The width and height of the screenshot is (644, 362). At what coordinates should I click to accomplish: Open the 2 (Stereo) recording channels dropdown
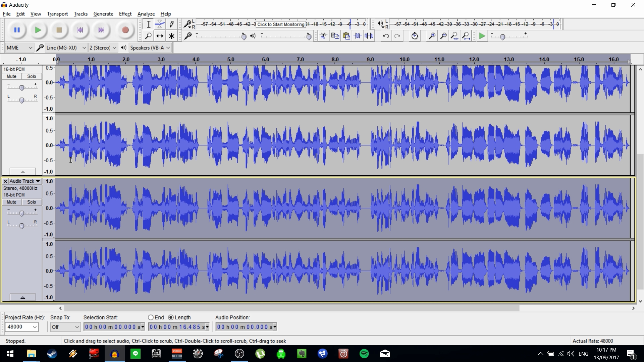point(103,48)
